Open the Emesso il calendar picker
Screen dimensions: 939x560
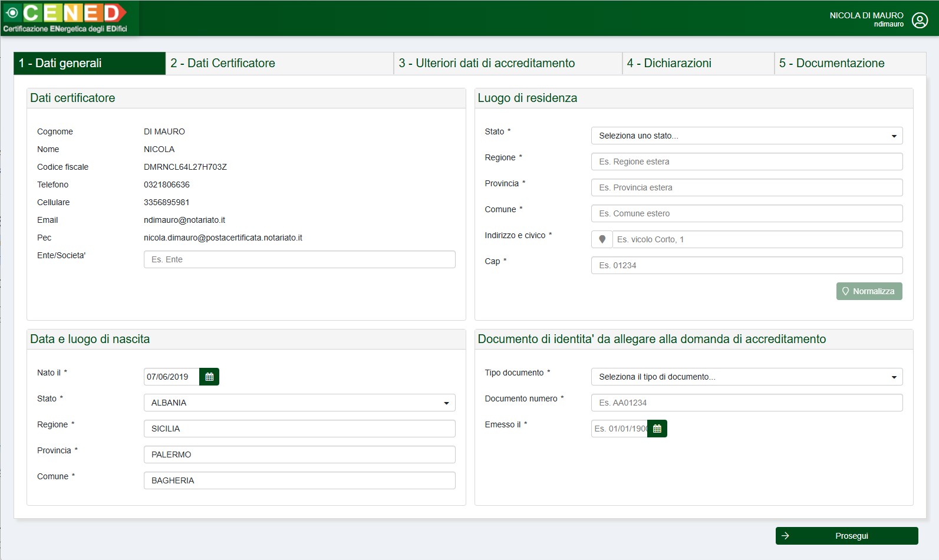tap(657, 429)
